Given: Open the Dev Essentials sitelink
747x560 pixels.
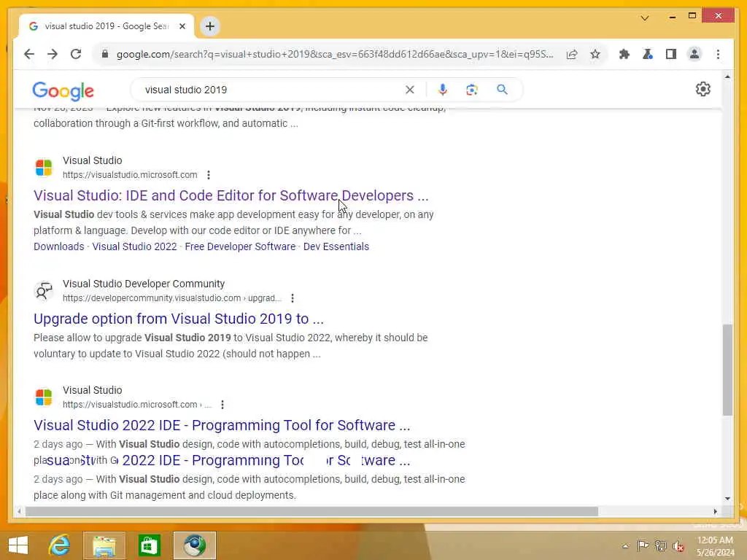Looking at the screenshot, I should pyautogui.click(x=336, y=246).
